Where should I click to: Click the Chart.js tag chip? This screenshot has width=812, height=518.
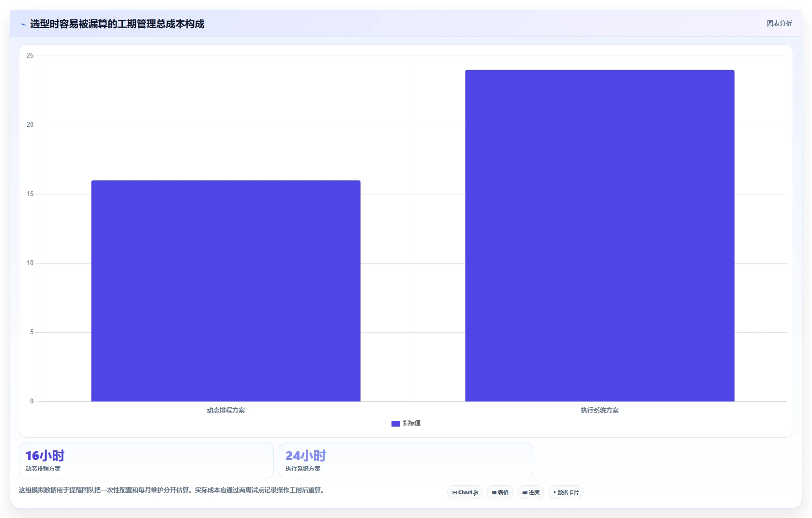point(465,492)
